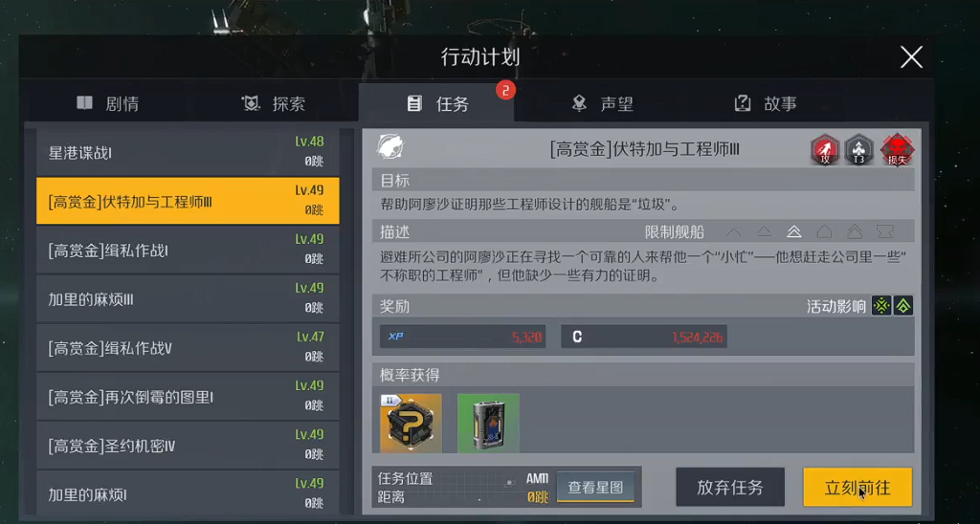This screenshot has height=524, width=980.
Task: Switch to the 探索 exploration tab
Action: [x=274, y=103]
